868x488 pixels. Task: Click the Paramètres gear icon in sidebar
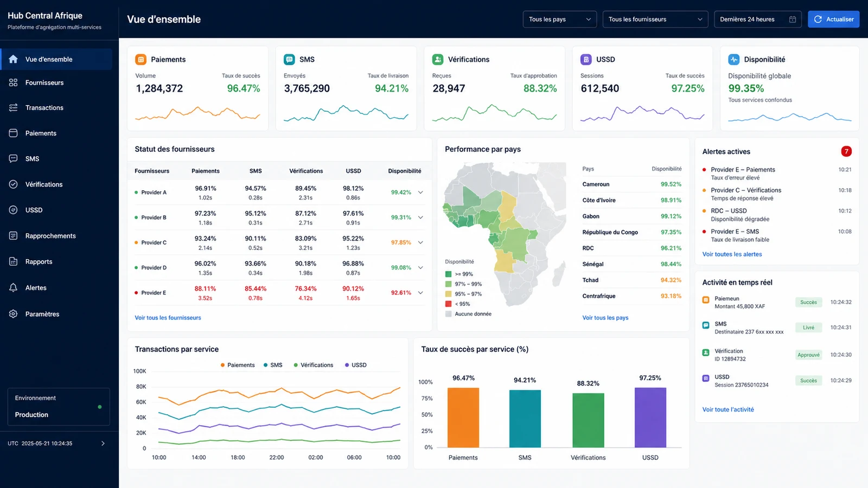(14, 314)
